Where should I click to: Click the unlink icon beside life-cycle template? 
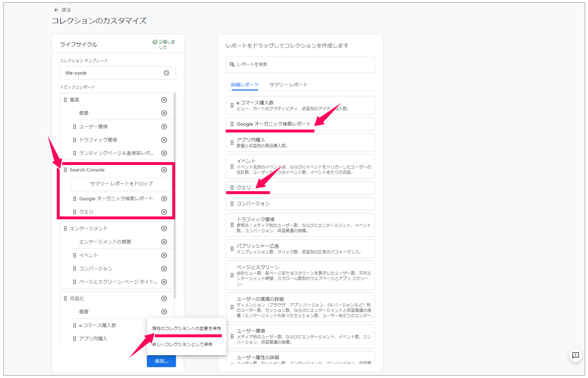click(166, 73)
